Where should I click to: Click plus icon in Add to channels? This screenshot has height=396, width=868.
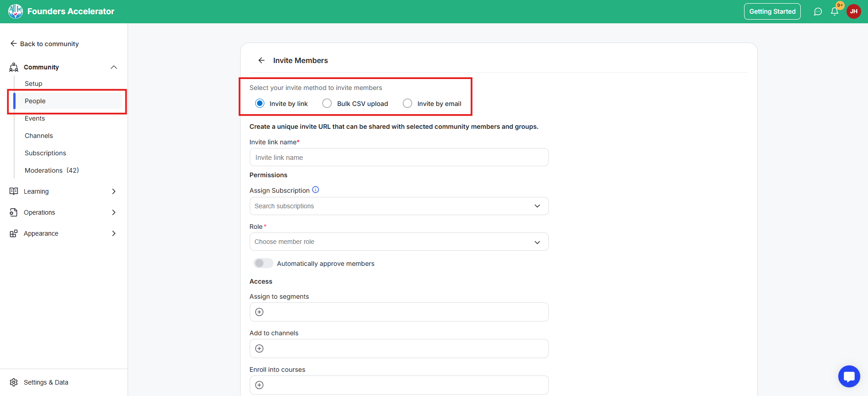(259, 348)
